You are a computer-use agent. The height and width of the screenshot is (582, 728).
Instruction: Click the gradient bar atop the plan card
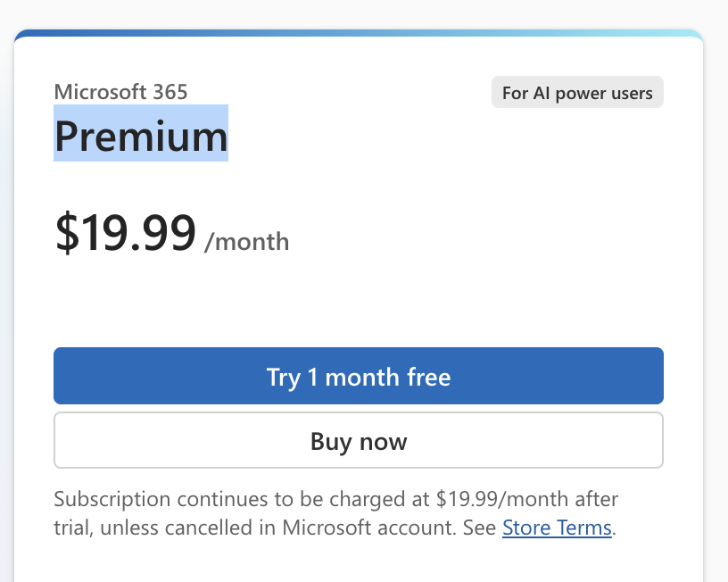[x=358, y=34]
